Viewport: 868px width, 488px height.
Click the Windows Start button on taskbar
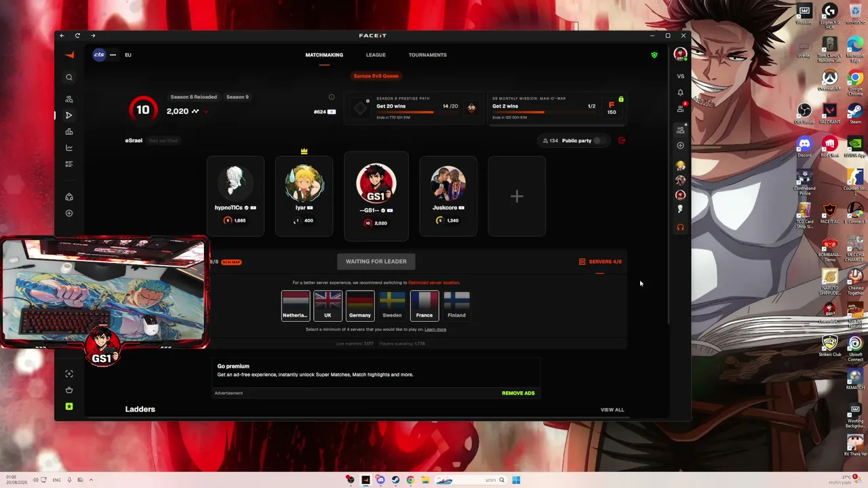pos(516,480)
